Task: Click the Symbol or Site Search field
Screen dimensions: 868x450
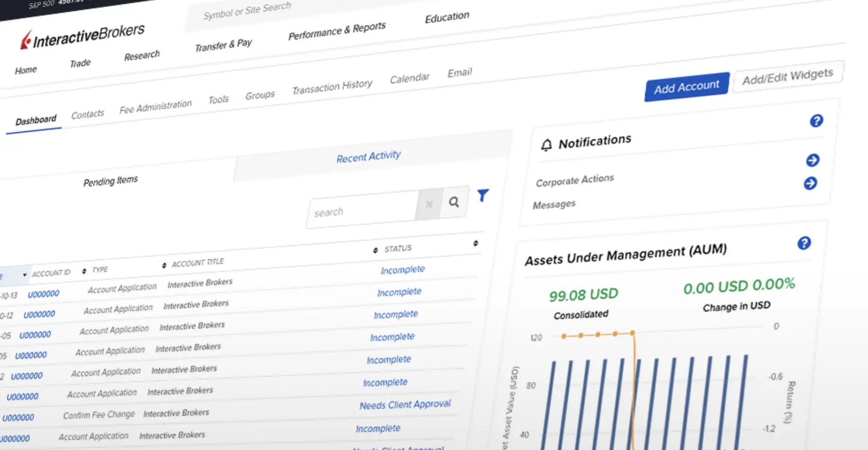Action: click(x=247, y=10)
